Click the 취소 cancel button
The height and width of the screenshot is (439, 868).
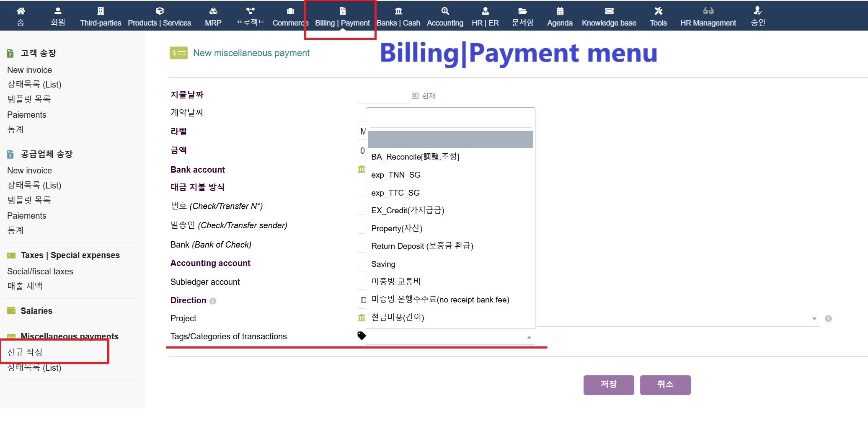pyautogui.click(x=665, y=385)
